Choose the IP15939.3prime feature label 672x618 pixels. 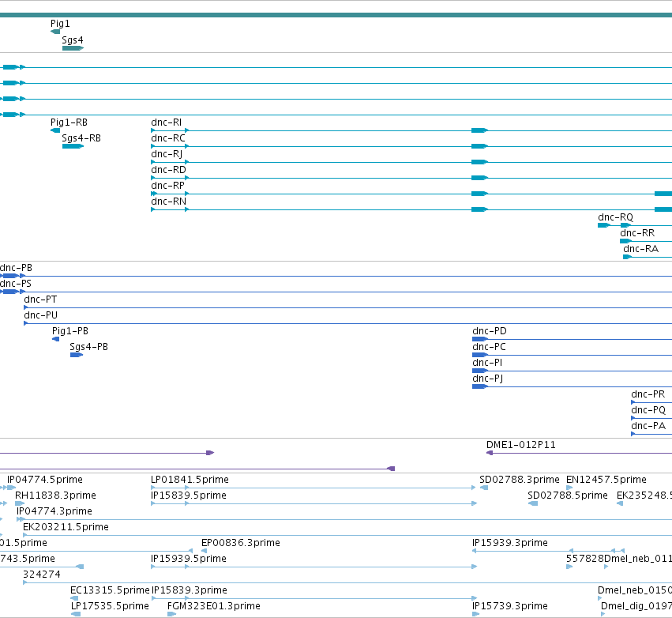point(510,543)
